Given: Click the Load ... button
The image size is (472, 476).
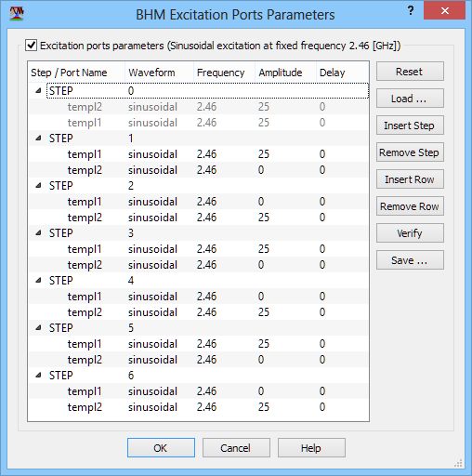Looking at the screenshot, I should 410,99.
